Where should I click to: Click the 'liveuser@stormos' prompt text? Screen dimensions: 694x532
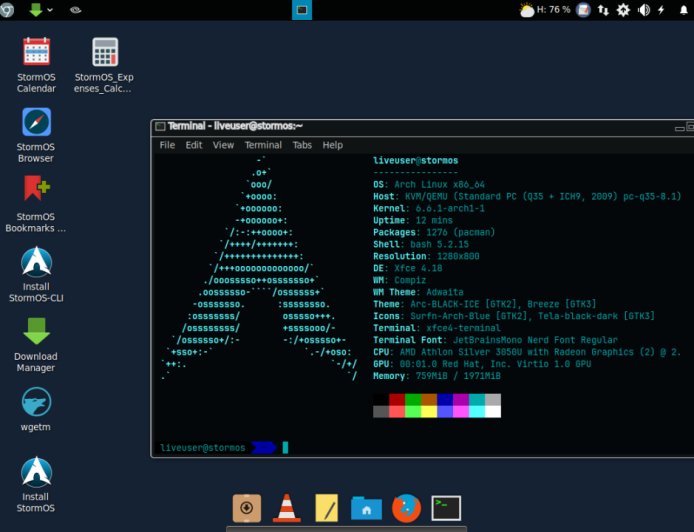202,448
